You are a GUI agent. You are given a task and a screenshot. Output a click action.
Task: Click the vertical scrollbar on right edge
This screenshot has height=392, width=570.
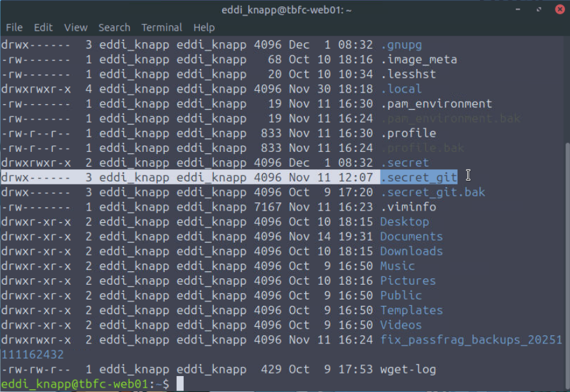pyautogui.click(x=566, y=255)
